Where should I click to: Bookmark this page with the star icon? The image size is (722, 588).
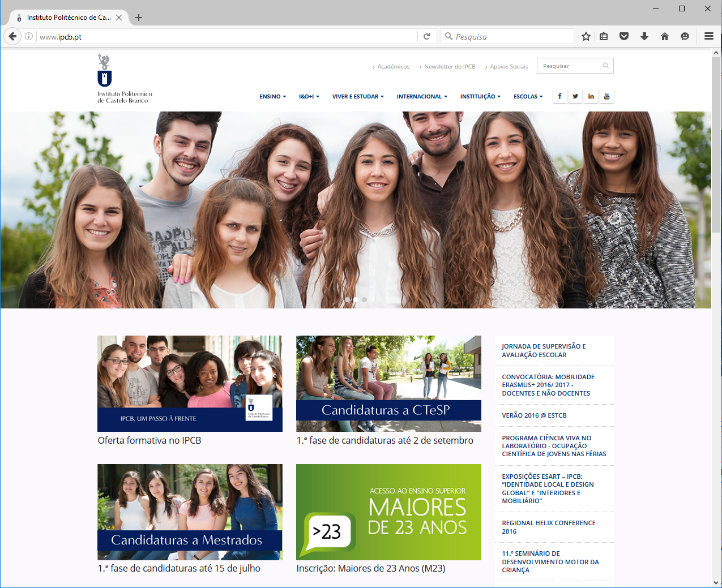pyautogui.click(x=586, y=37)
